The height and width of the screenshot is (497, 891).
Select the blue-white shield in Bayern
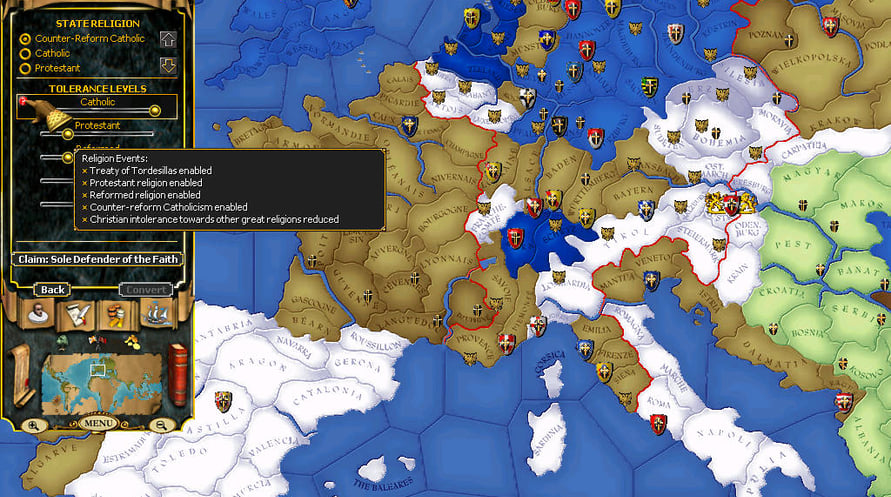[x=646, y=210]
